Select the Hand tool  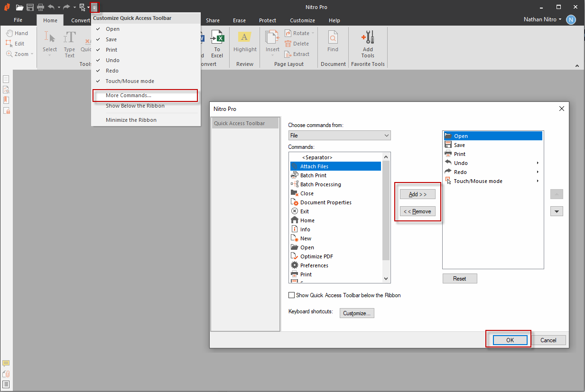point(17,33)
